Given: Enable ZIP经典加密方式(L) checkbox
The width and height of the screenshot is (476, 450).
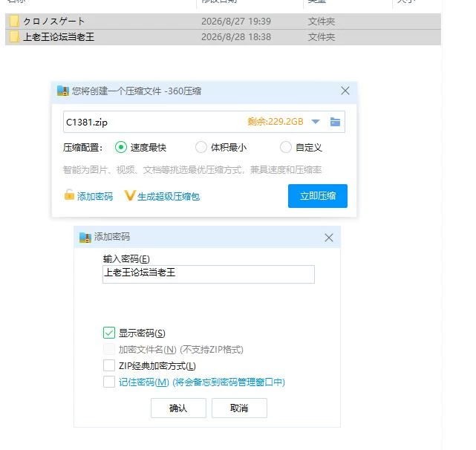Looking at the screenshot, I should coord(109,365).
